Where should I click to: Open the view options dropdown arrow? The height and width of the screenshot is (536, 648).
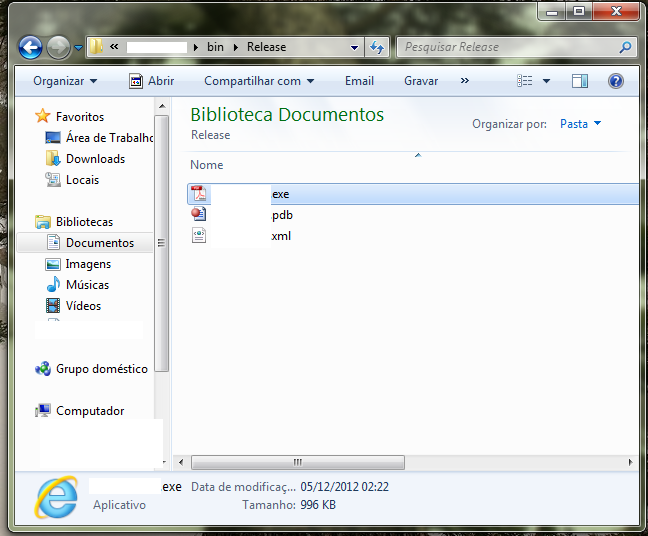[x=546, y=81]
